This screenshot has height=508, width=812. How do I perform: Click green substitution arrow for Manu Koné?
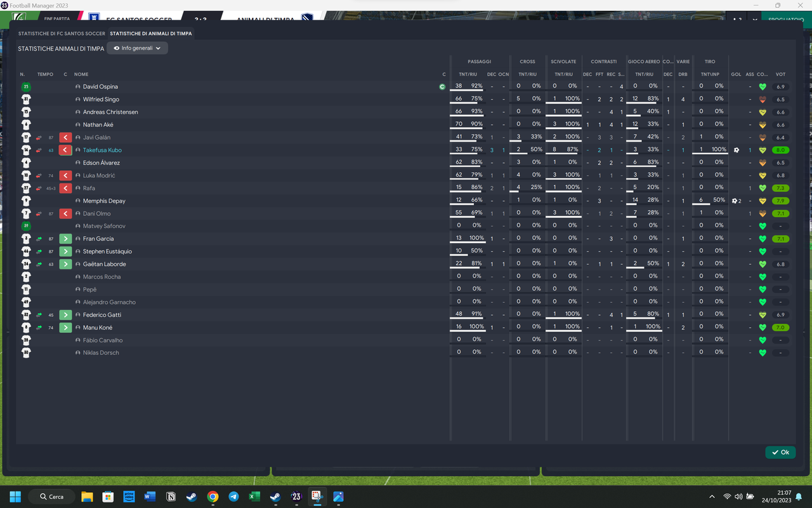[65, 328]
